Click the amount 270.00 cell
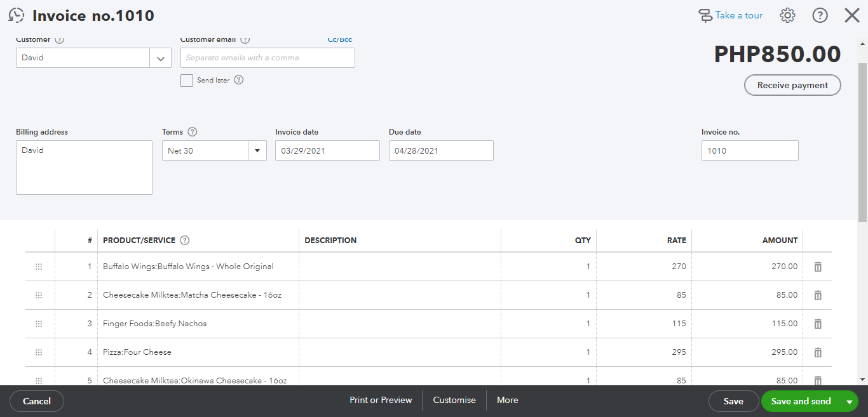The height and width of the screenshot is (417, 868). [x=748, y=267]
